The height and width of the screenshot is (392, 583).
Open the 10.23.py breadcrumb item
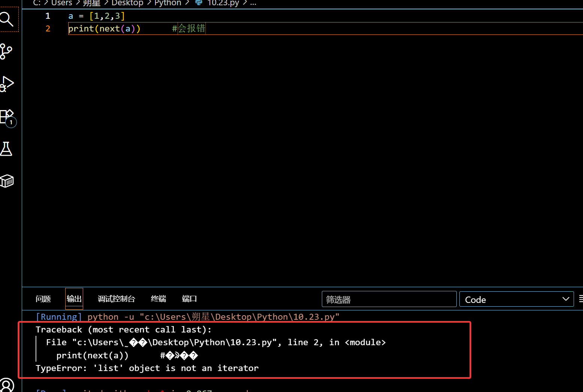pyautogui.click(x=223, y=3)
